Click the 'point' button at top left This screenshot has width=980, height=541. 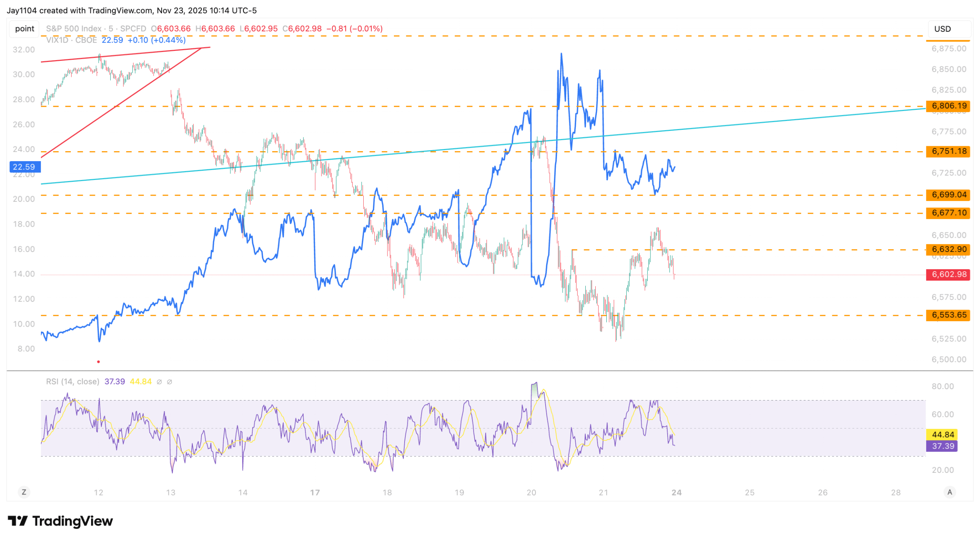tap(24, 29)
